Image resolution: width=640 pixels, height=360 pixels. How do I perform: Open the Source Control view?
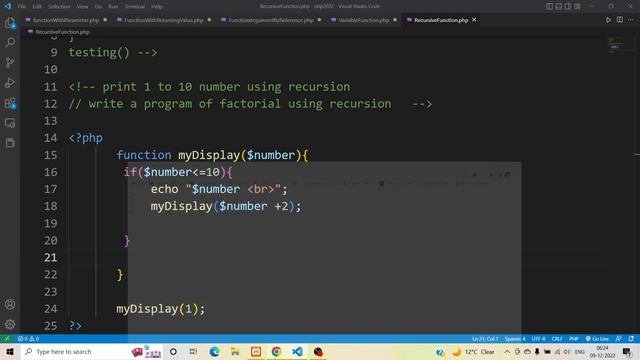(x=10, y=62)
